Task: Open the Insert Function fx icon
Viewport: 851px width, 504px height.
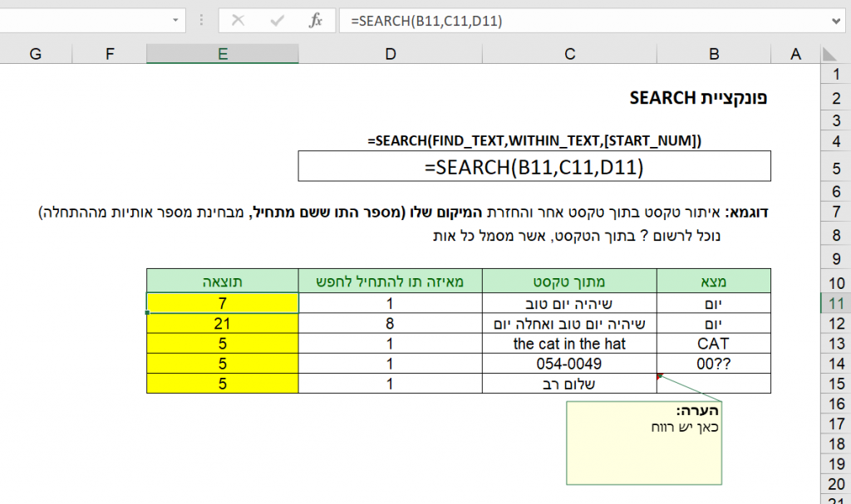Action: [315, 21]
